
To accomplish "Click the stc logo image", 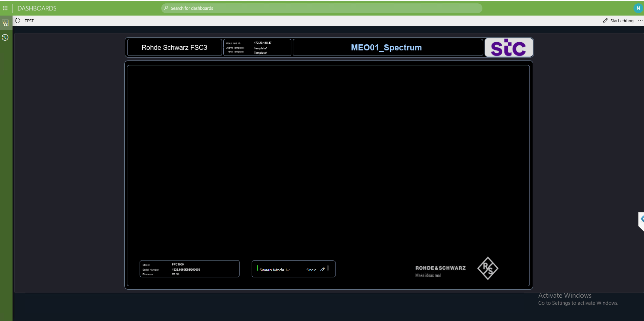I will click(509, 47).
